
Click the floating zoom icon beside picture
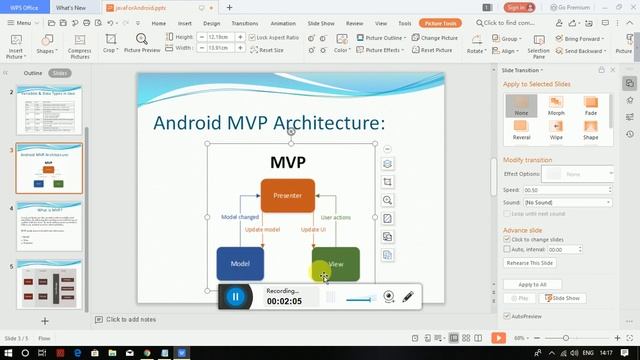[x=387, y=200]
